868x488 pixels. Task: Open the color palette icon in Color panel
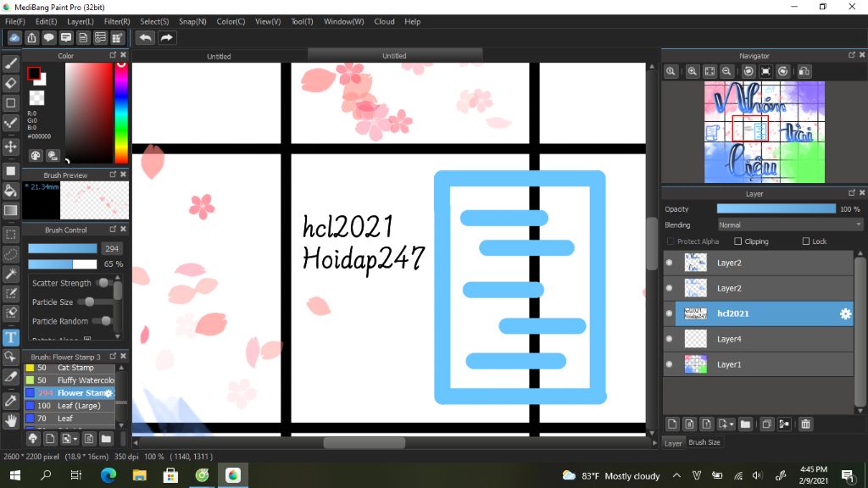36,156
